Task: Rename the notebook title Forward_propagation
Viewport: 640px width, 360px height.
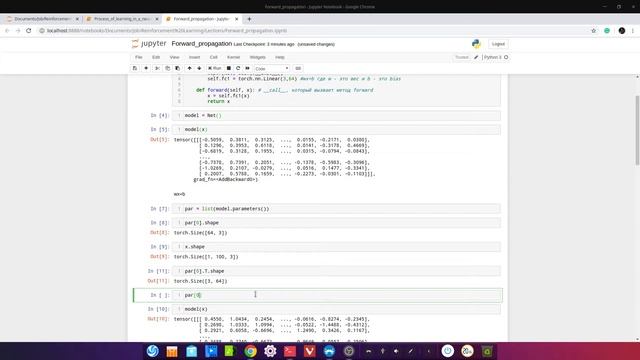Action: click(x=202, y=44)
